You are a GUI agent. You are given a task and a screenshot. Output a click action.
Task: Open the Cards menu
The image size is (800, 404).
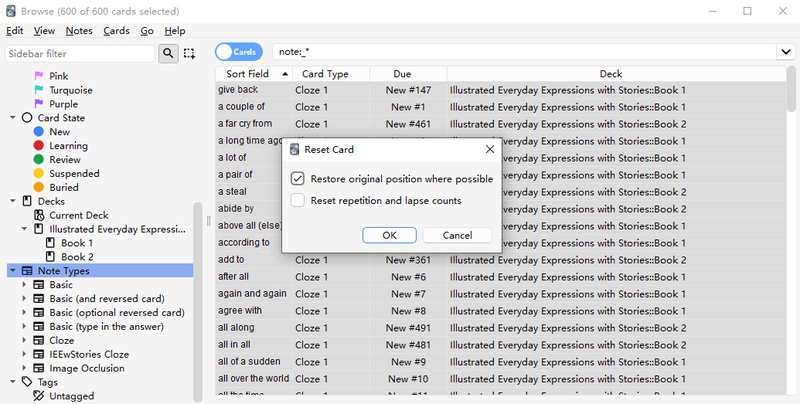tap(116, 31)
